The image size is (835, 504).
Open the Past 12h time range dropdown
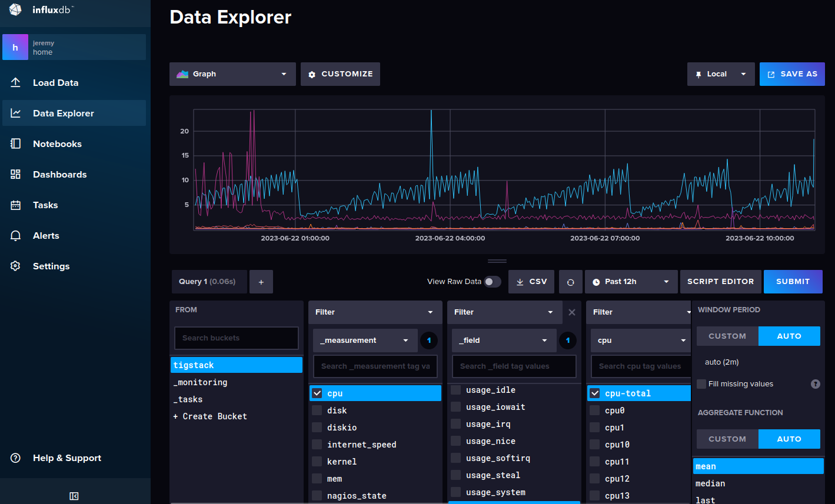click(x=630, y=281)
